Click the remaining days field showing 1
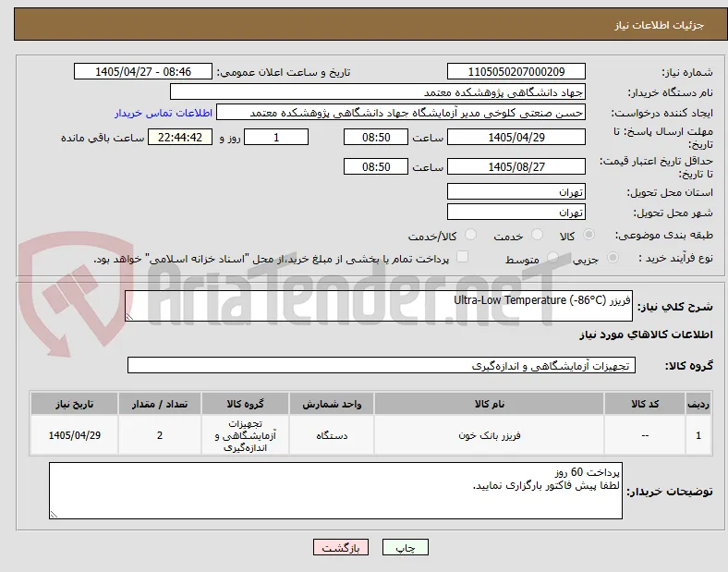 click(x=276, y=137)
